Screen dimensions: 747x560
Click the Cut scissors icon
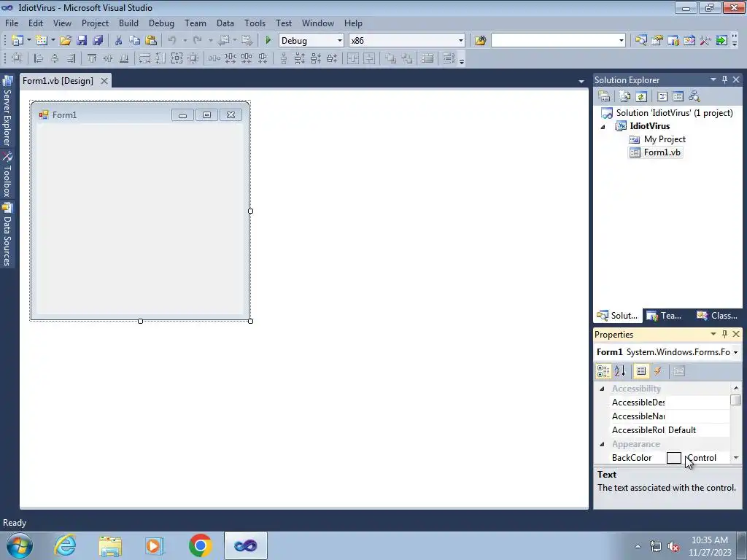point(119,41)
